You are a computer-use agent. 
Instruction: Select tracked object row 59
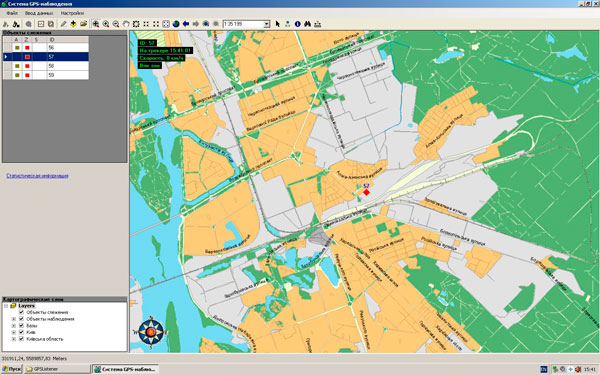click(46, 75)
